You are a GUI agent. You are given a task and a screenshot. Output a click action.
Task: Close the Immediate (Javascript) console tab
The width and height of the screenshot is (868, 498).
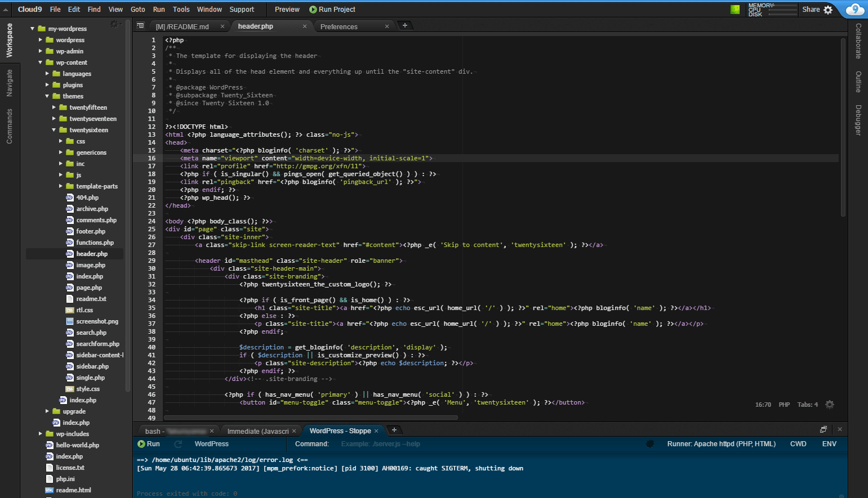coord(294,431)
